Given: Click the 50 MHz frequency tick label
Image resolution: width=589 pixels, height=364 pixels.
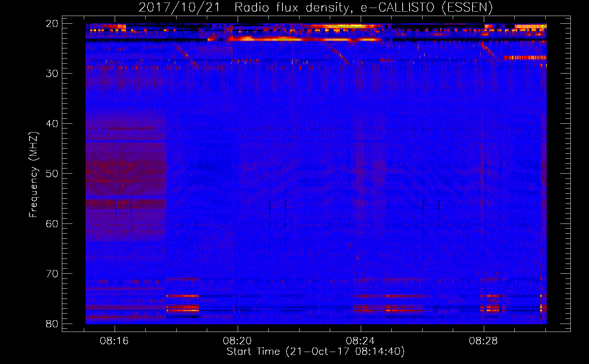Looking at the screenshot, I should [x=52, y=174].
